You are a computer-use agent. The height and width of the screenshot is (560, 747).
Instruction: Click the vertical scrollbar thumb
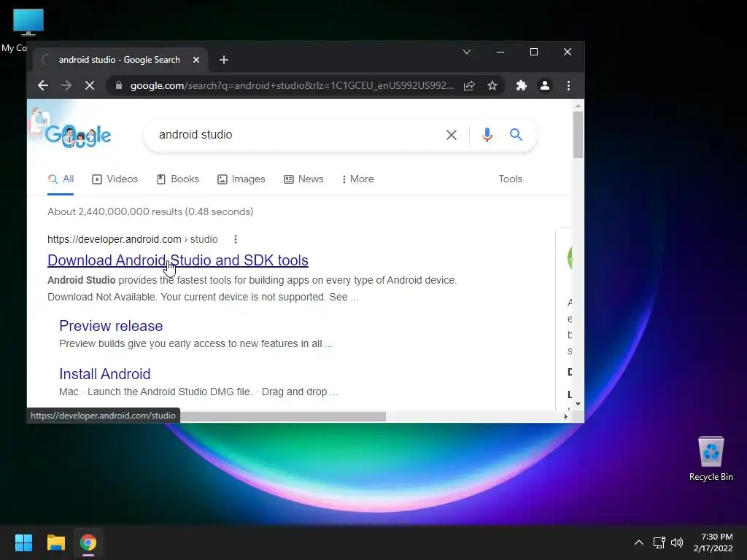578,135
